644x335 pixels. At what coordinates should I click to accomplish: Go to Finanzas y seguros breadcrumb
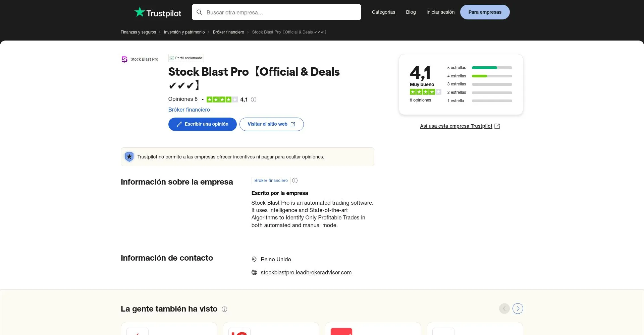138,32
